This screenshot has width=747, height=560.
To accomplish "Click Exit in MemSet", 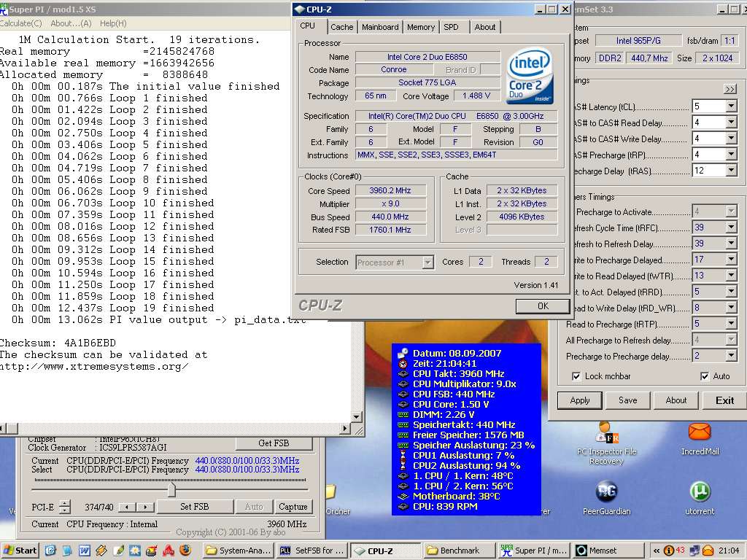I will 724,400.
